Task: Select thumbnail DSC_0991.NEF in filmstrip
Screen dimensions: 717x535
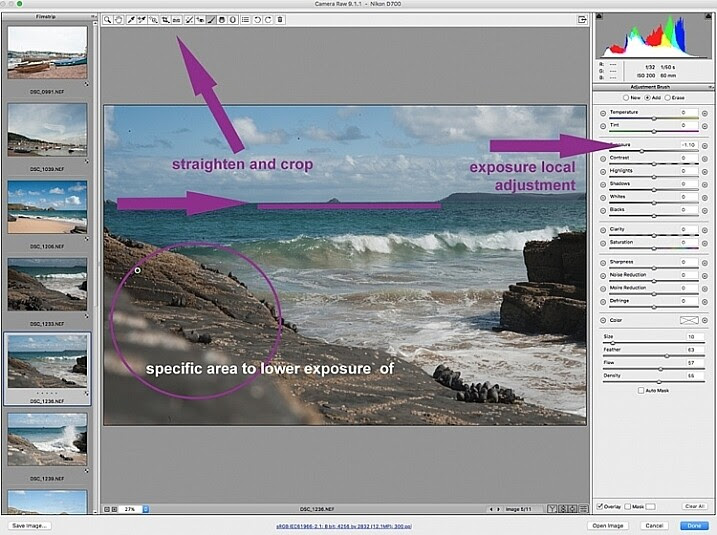Action: click(47, 53)
